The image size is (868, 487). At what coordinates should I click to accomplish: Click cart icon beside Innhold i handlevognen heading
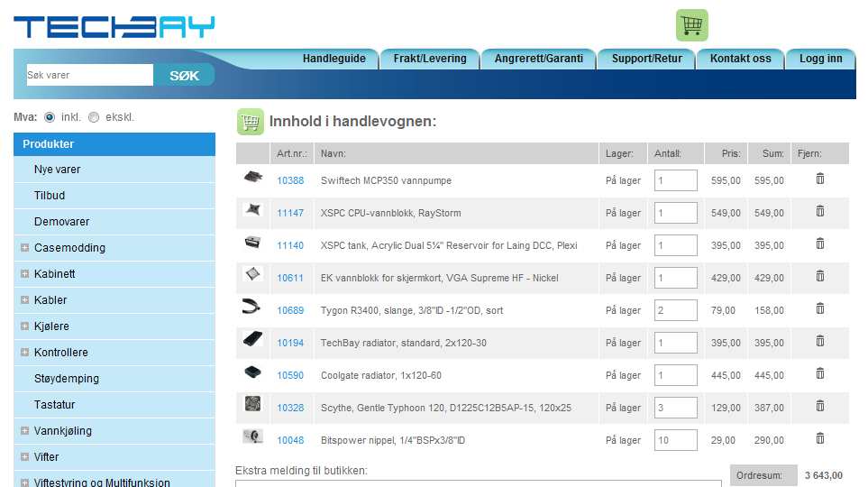pos(251,122)
